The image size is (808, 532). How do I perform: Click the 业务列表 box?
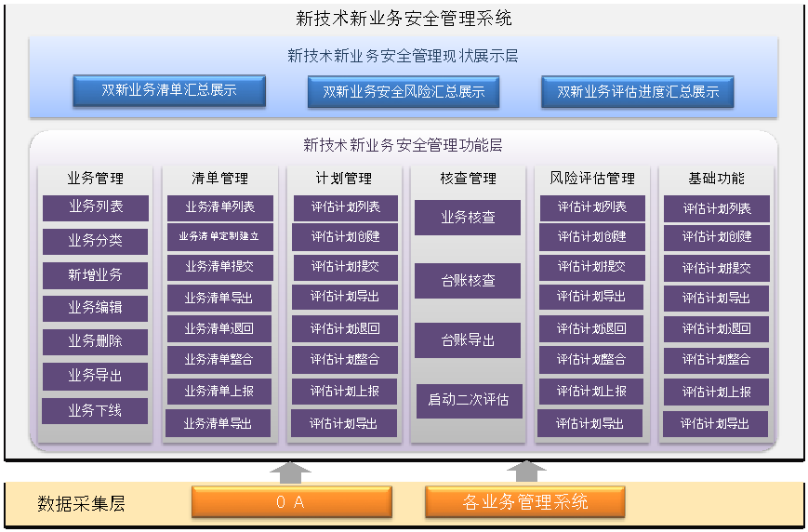tap(96, 207)
